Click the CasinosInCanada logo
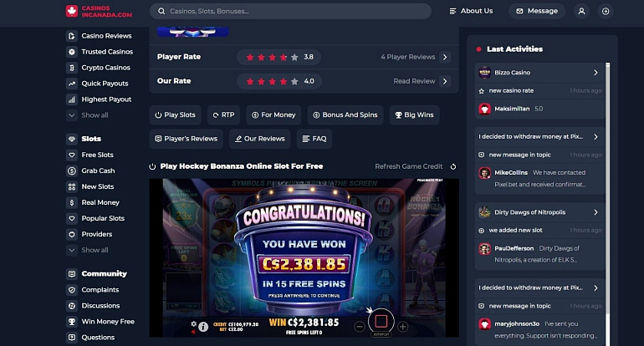This screenshot has height=346, width=644. tap(99, 12)
